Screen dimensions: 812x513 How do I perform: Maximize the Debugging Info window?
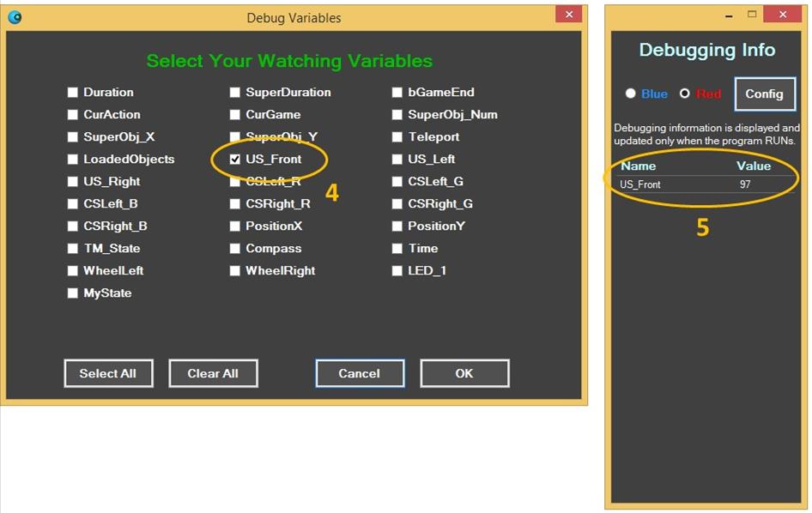(753, 15)
